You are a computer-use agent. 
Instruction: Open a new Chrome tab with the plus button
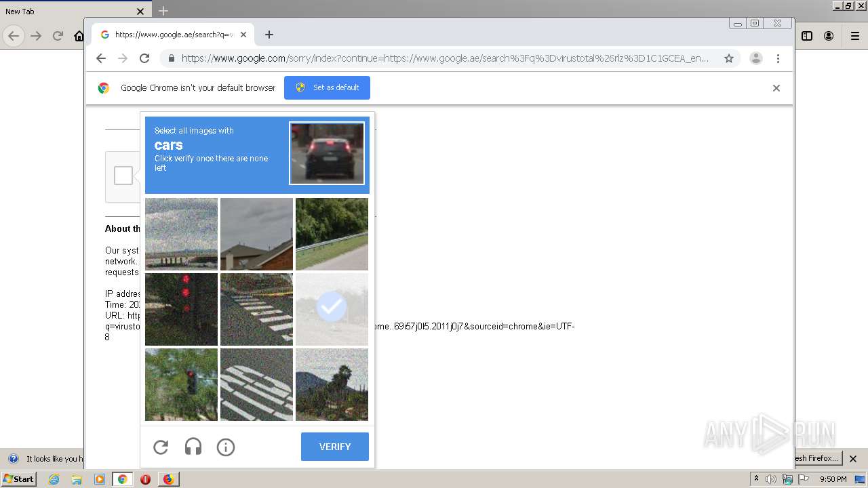(x=269, y=35)
